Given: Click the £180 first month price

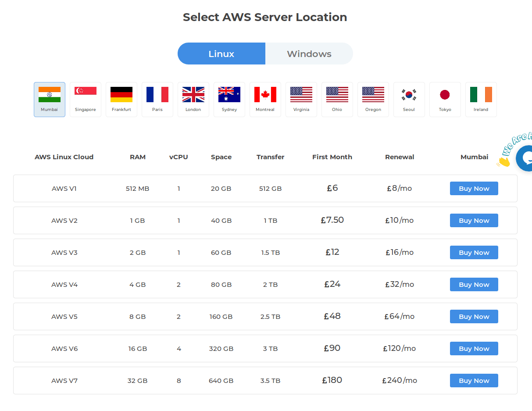Looking at the screenshot, I should tap(332, 380).
